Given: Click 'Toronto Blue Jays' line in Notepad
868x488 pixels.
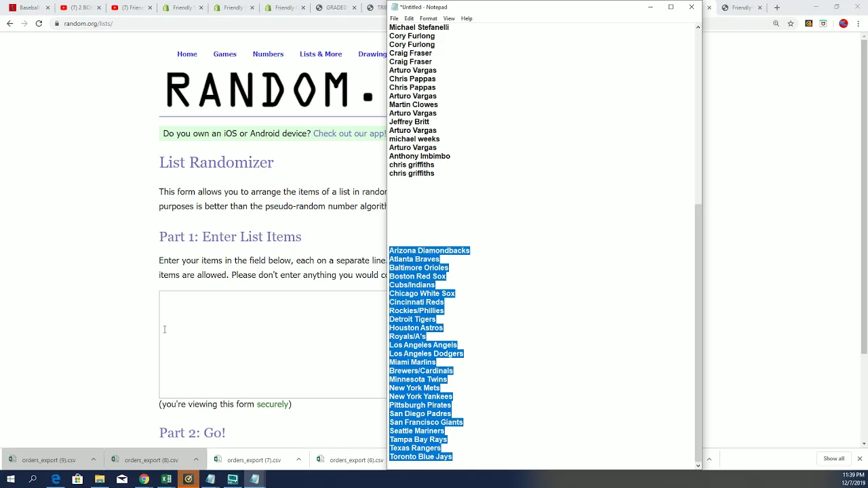Looking at the screenshot, I should click(420, 457).
